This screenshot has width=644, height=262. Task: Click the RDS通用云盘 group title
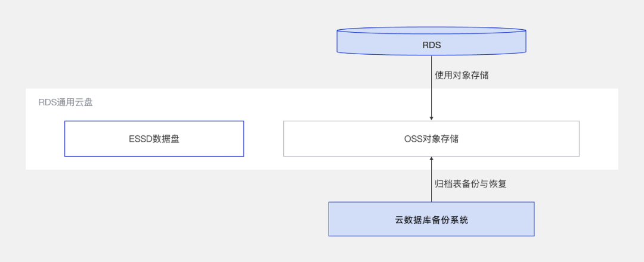[x=66, y=102]
